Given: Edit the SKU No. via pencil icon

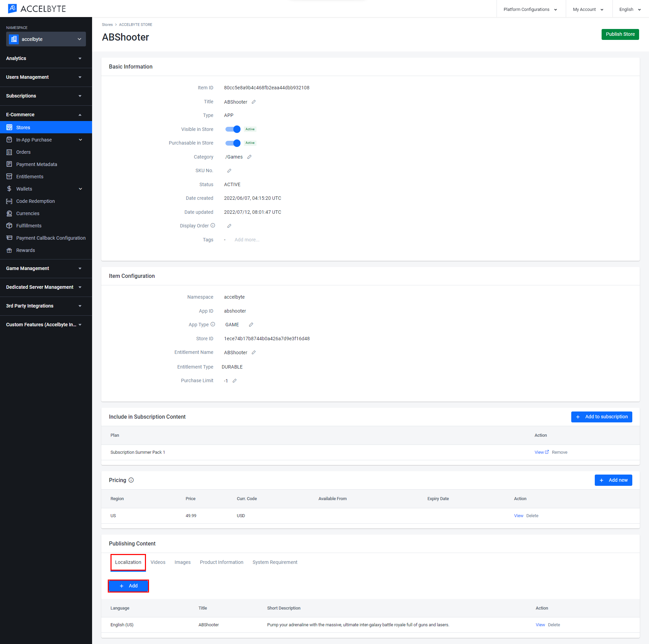Looking at the screenshot, I should [x=229, y=171].
